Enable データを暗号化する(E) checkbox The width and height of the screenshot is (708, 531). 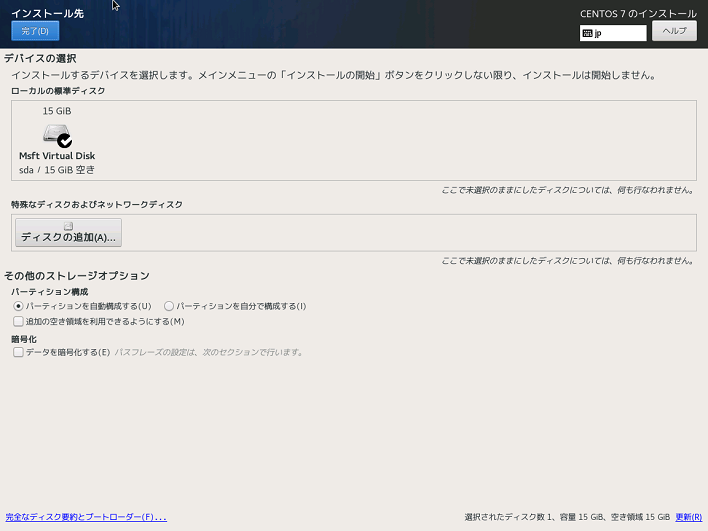point(18,352)
